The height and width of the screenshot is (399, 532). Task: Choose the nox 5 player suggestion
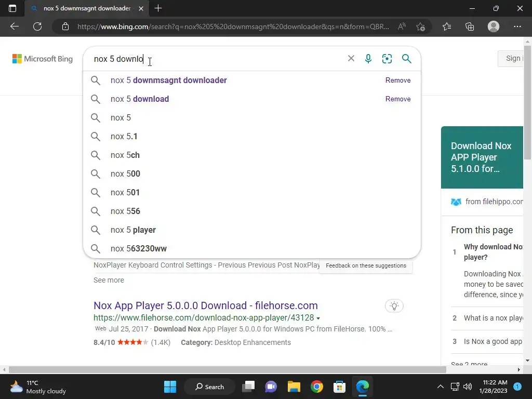pyautogui.click(x=252, y=230)
